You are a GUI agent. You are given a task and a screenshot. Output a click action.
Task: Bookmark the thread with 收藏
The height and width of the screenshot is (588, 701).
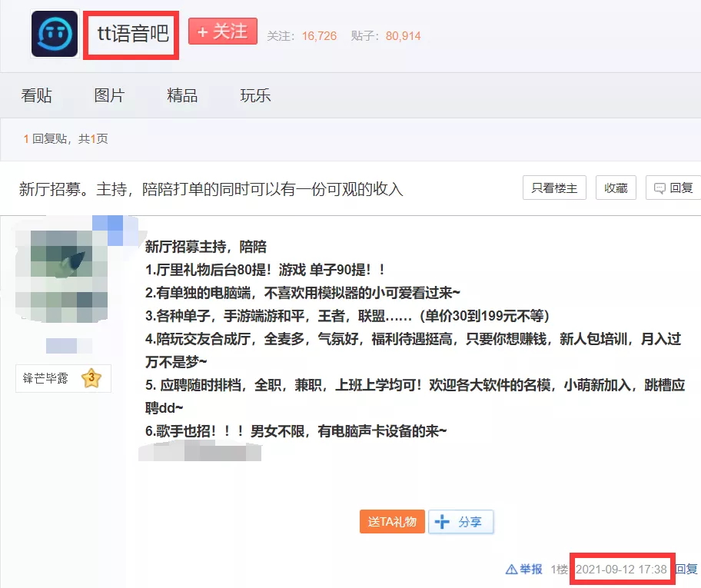click(x=616, y=188)
